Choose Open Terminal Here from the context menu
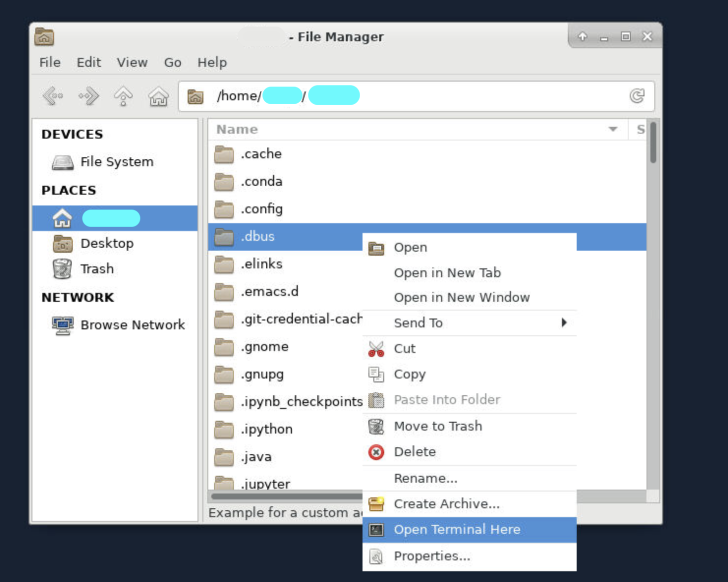Viewport: 728px width, 582px height. pyautogui.click(x=457, y=529)
